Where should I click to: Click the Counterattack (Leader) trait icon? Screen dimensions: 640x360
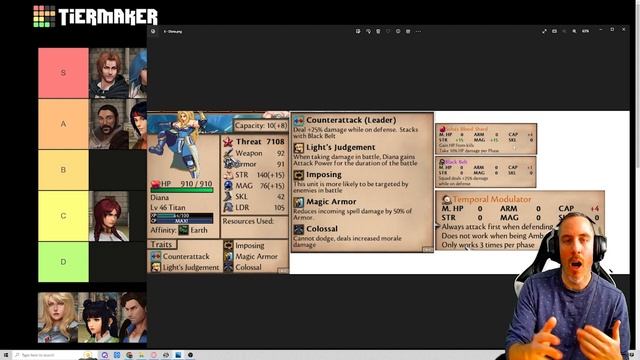click(x=299, y=120)
